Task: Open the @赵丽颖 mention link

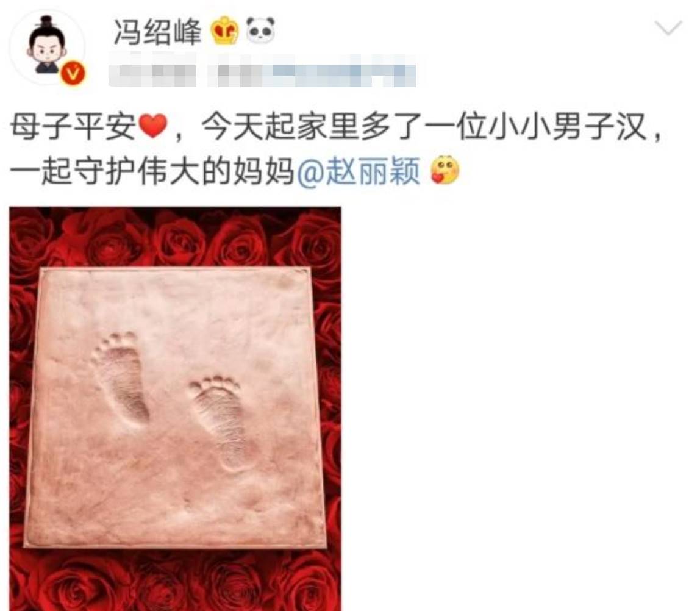Action: (358, 171)
